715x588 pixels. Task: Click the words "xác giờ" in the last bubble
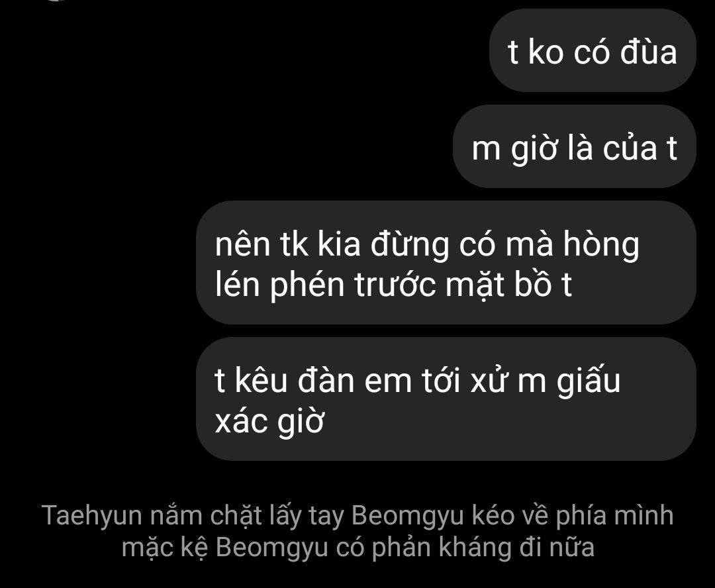point(269,420)
